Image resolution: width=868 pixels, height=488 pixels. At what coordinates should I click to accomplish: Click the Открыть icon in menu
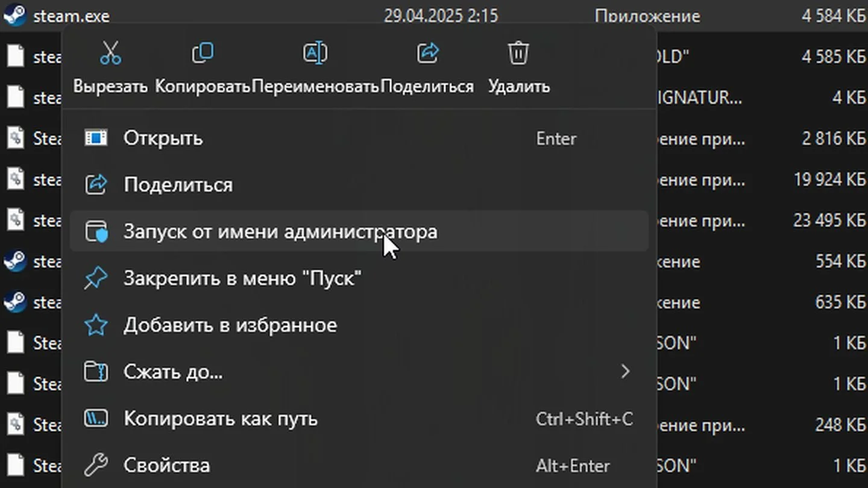click(x=96, y=139)
